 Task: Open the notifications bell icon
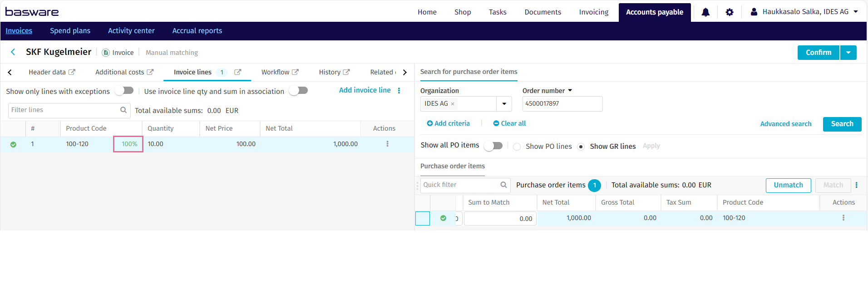pos(705,12)
